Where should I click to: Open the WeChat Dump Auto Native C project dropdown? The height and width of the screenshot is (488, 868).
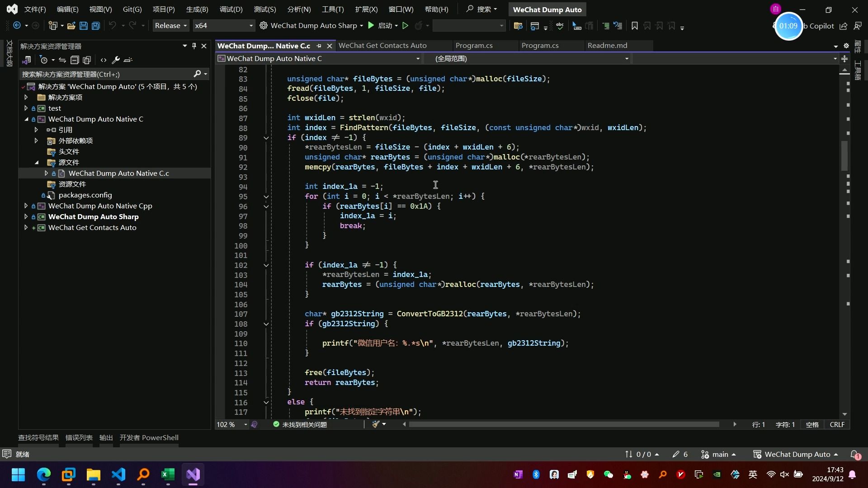[319, 59]
